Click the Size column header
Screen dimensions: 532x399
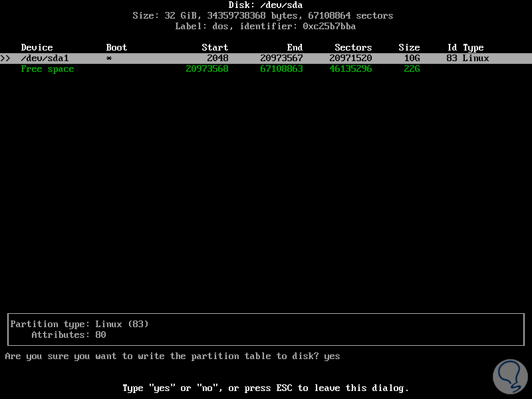point(409,47)
